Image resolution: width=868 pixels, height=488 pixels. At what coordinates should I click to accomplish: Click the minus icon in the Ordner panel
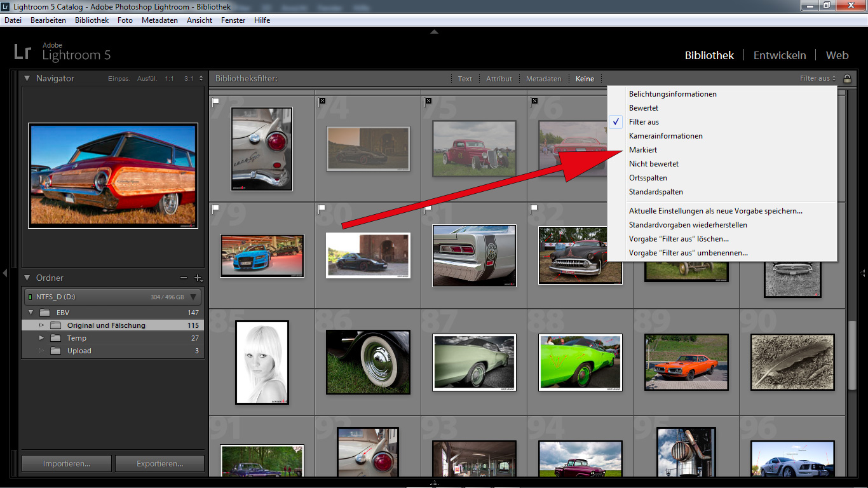pyautogui.click(x=184, y=278)
